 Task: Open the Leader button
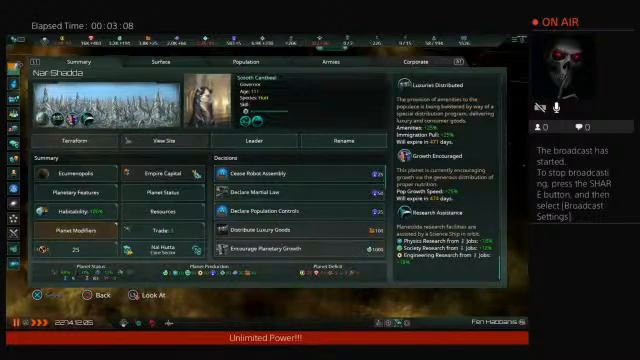254,141
